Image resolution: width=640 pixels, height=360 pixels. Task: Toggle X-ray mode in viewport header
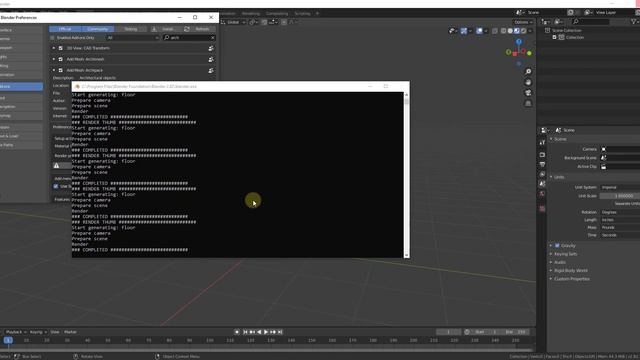pos(495,31)
